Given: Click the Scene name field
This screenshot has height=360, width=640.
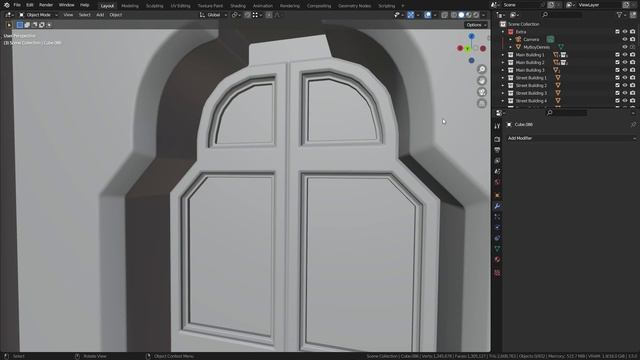Looking at the screenshot, I should click(522, 5).
